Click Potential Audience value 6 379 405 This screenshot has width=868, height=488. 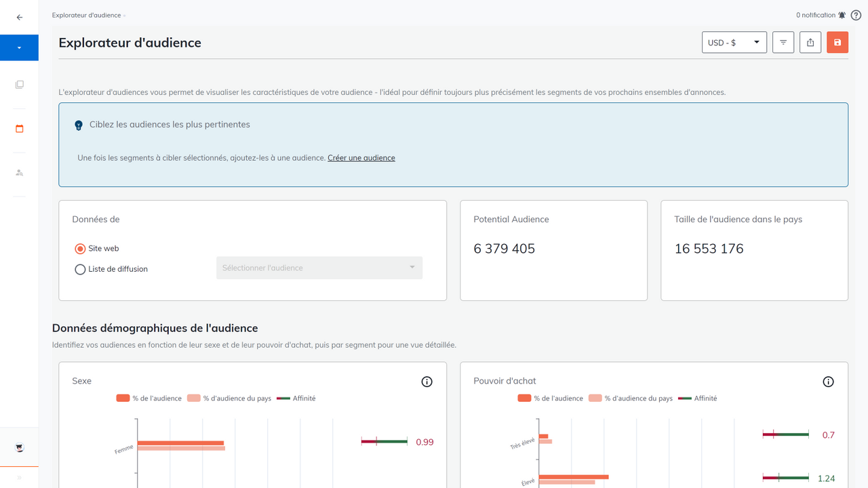click(x=505, y=249)
